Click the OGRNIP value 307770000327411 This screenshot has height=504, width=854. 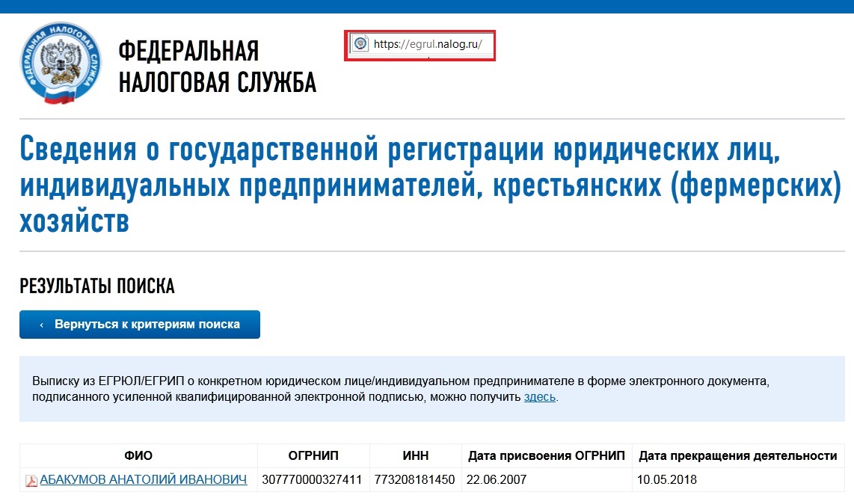(x=312, y=480)
